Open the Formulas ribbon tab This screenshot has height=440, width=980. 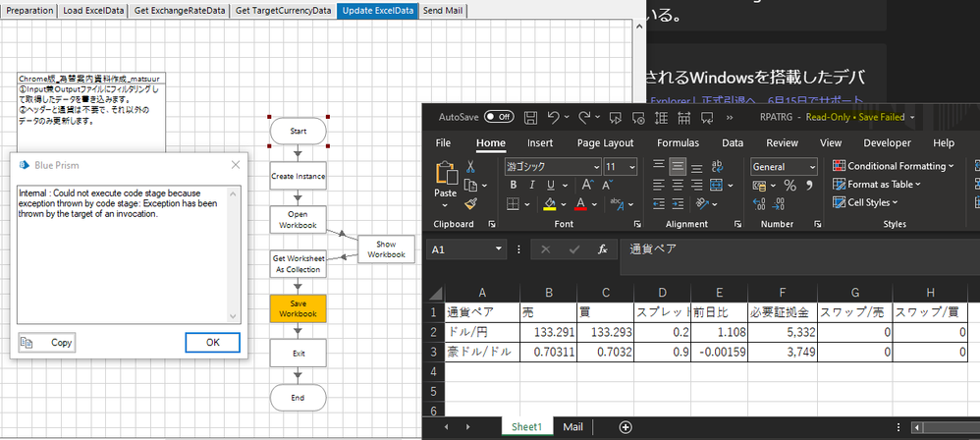(678, 142)
